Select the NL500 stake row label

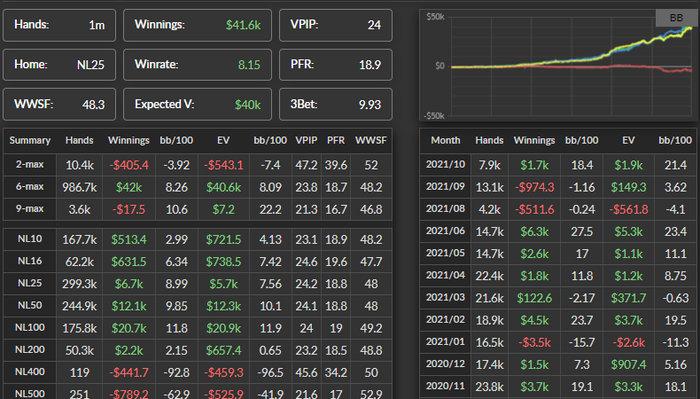pyautogui.click(x=30, y=394)
